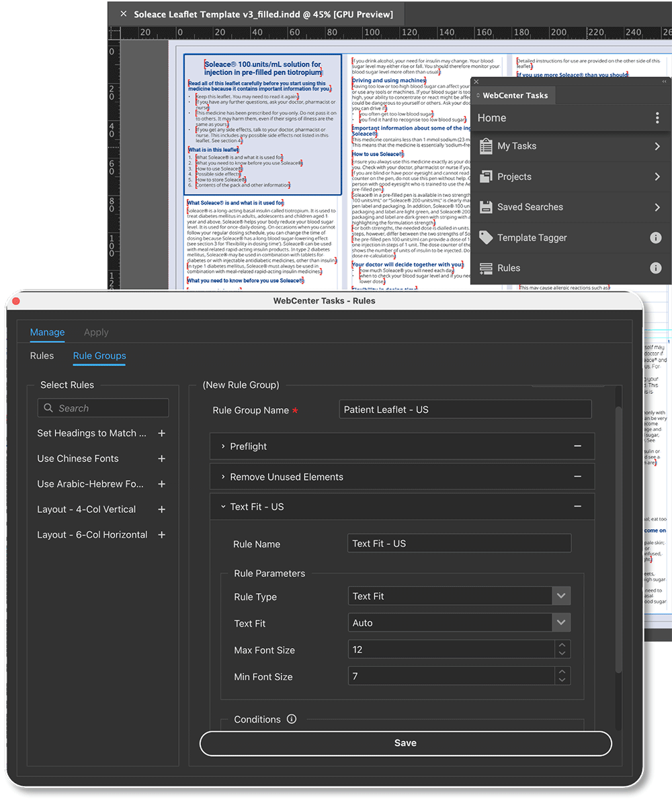This screenshot has height=804, width=672.
Task: Open the Text Fit Auto dropdown
Action: pyautogui.click(x=560, y=623)
